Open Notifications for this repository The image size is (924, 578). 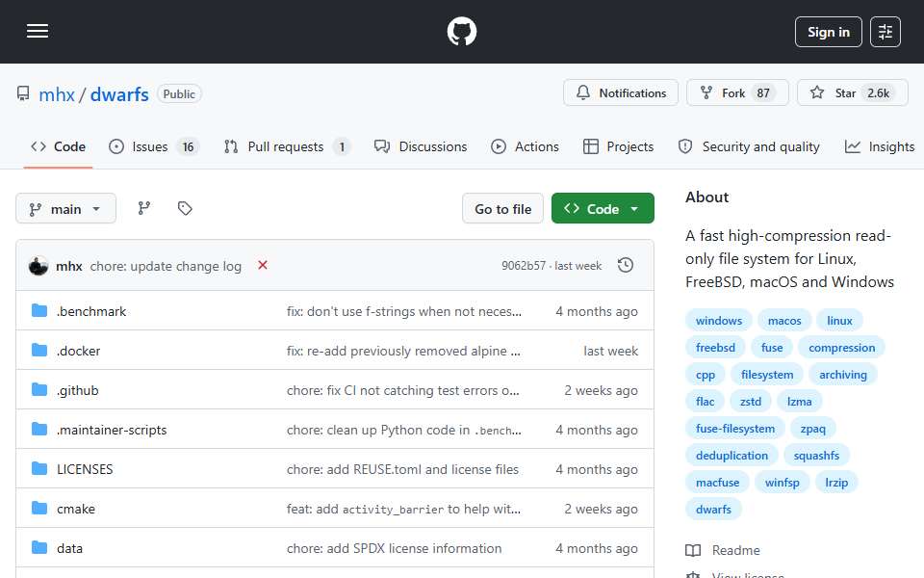point(621,92)
